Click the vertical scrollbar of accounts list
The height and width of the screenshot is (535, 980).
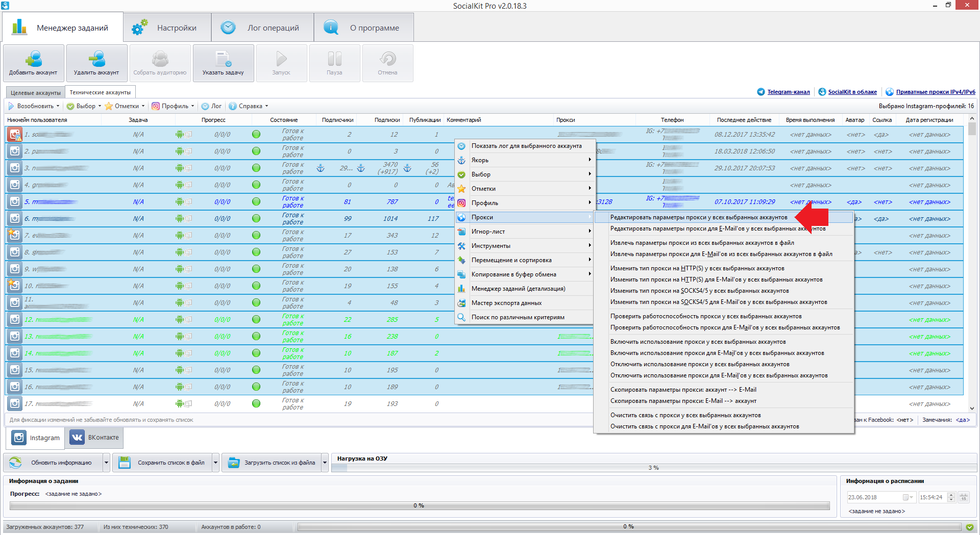point(972,263)
